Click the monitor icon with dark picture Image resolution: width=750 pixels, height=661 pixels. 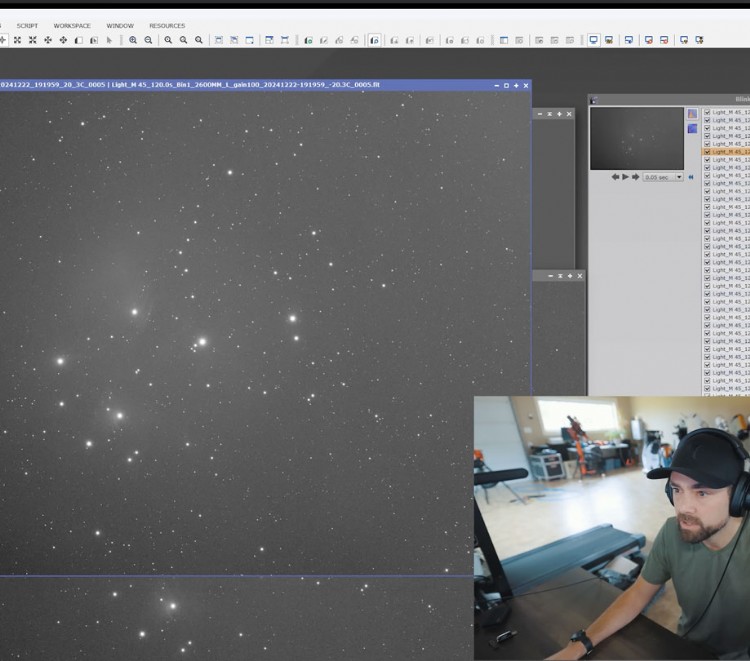click(609, 40)
